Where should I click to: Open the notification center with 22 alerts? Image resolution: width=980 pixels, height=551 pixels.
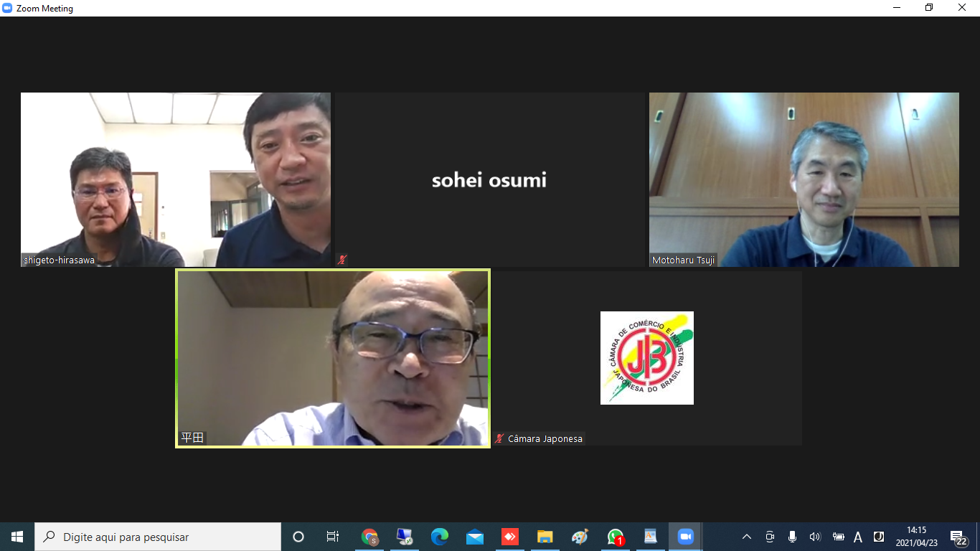pos(958,537)
